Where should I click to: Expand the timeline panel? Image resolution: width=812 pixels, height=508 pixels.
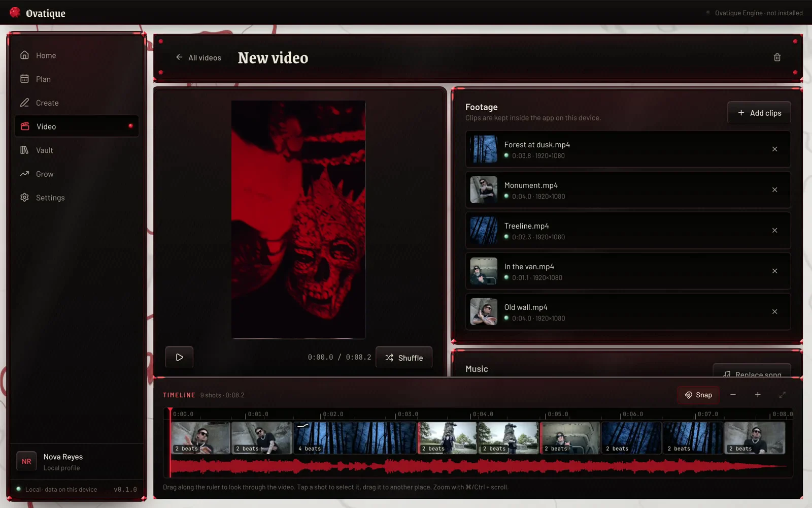click(782, 395)
